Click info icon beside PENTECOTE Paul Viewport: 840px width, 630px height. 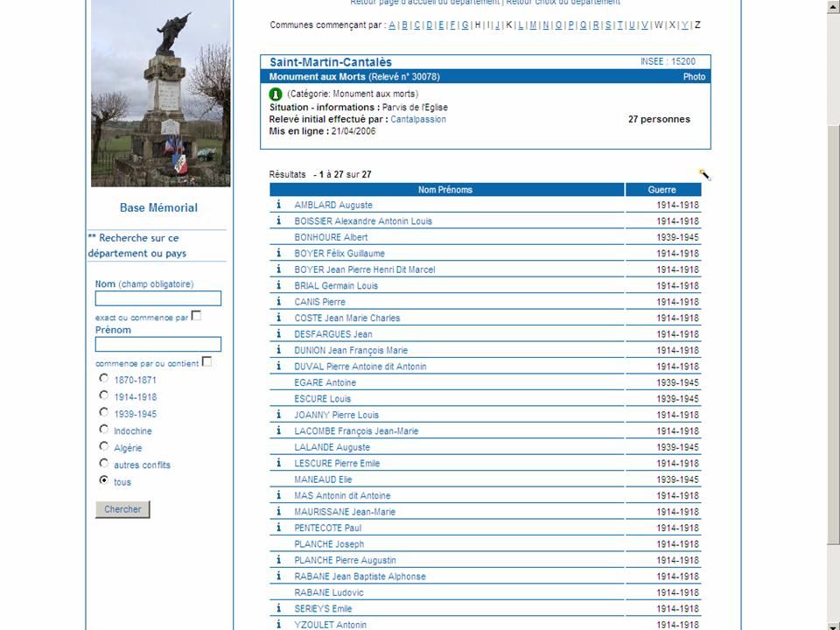point(278,528)
